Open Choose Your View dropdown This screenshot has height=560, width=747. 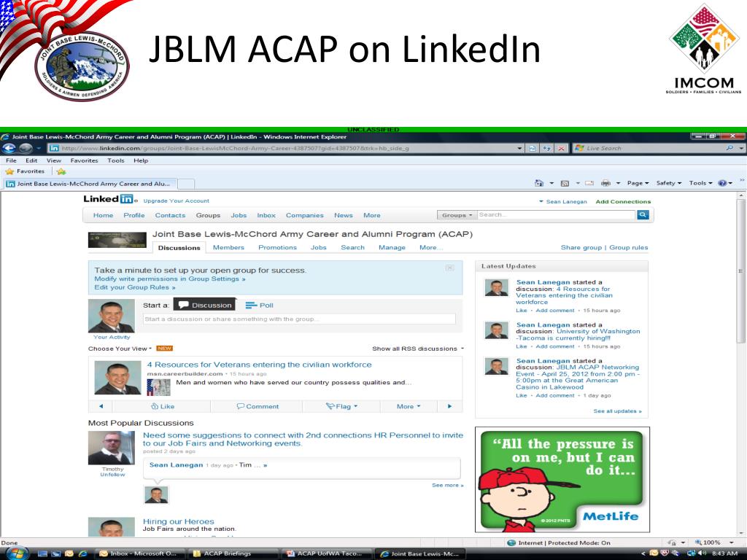pos(120,349)
